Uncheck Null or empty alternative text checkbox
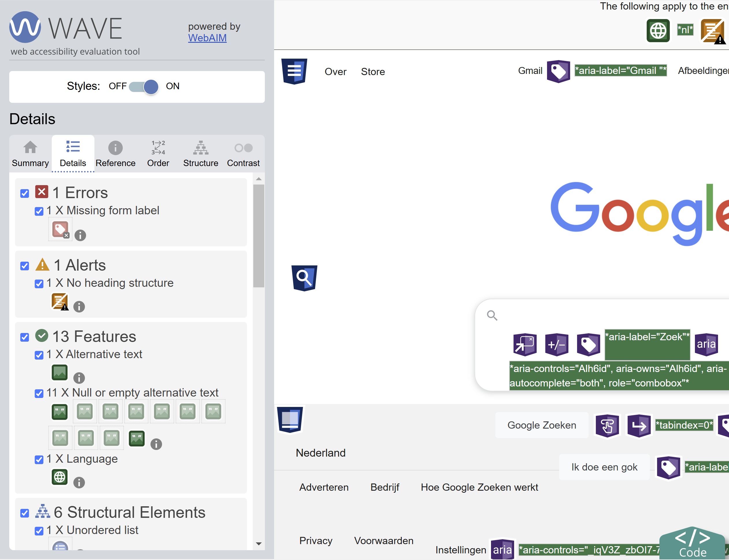 pyautogui.click(x=39, y=394)
